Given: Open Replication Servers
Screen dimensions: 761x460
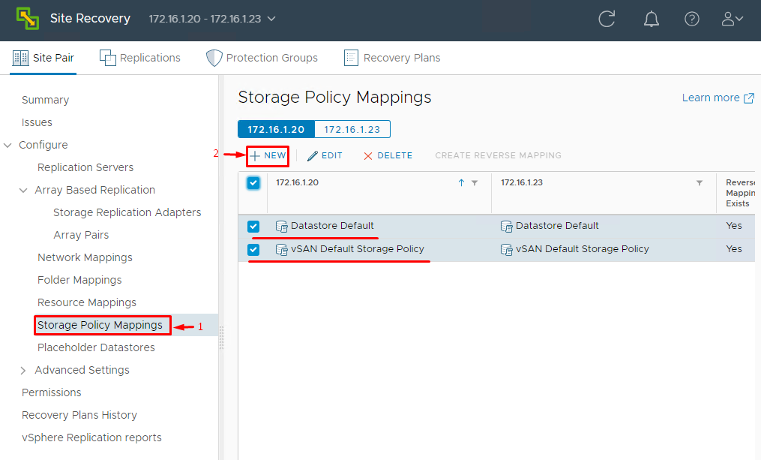Looking at the screenshot, I should pyautogui.click(x=85, y=167).
